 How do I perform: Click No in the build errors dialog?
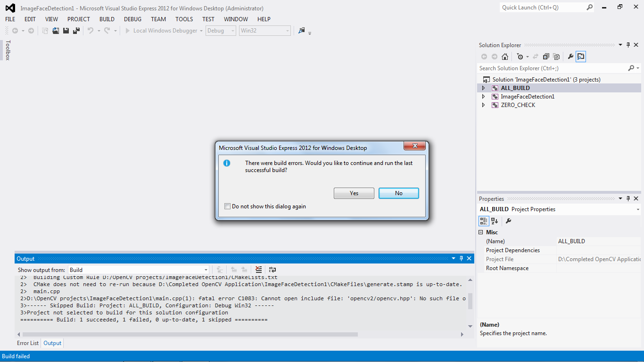(x=399, y=193)
